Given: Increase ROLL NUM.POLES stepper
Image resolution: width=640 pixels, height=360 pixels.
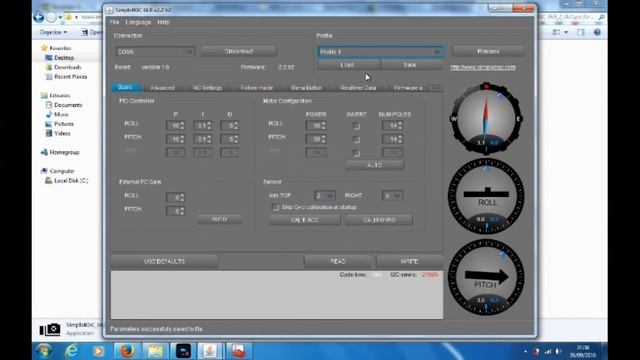Looking at the screenshot, I should click(x=400, y=124).
